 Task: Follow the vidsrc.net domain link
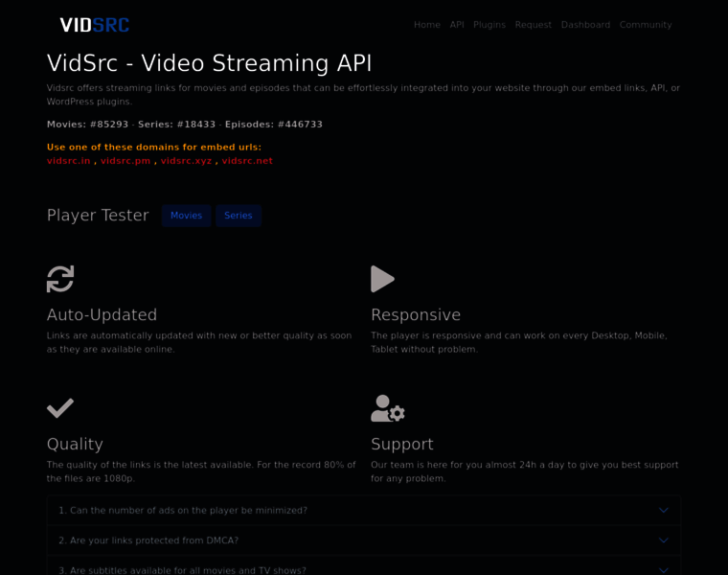[x=247, y=161]
